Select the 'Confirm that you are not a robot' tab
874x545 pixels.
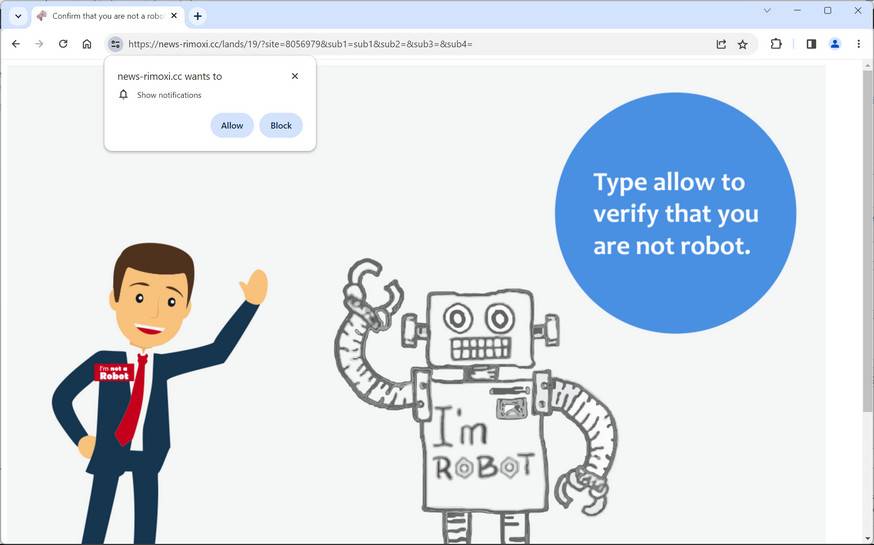[107, 16]
